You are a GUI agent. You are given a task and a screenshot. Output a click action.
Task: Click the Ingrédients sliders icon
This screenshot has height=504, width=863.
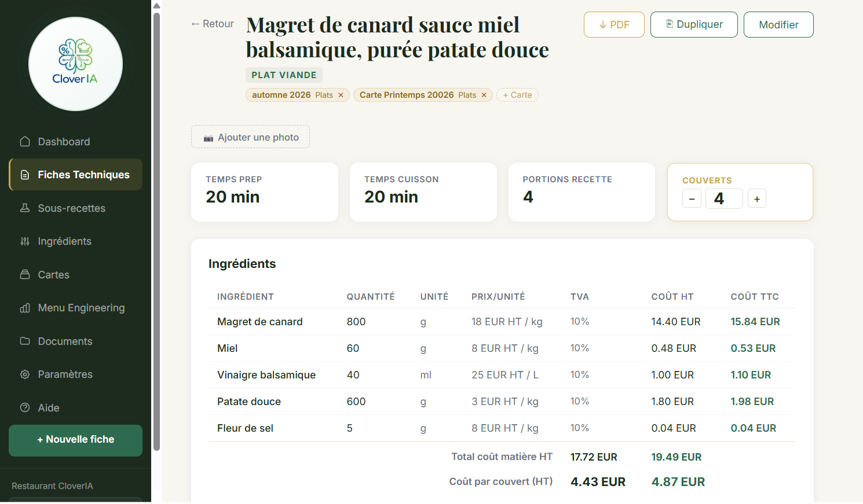click(25, 241)
